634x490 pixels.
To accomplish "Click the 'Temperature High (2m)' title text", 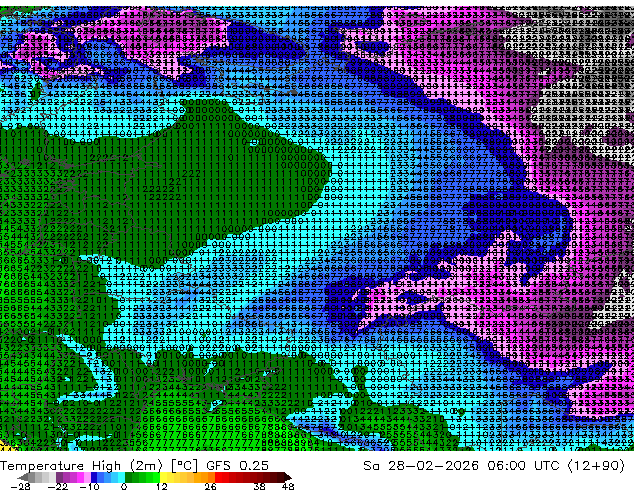I will point(81,466).
